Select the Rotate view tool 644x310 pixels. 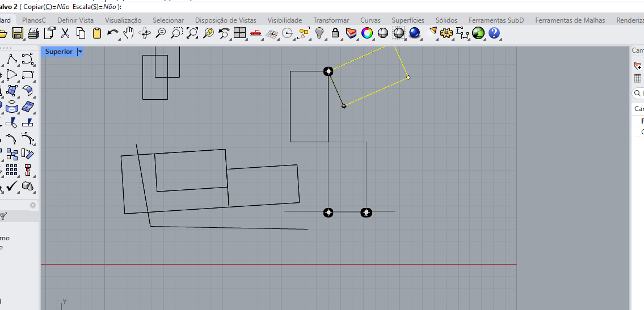[145, 33]
